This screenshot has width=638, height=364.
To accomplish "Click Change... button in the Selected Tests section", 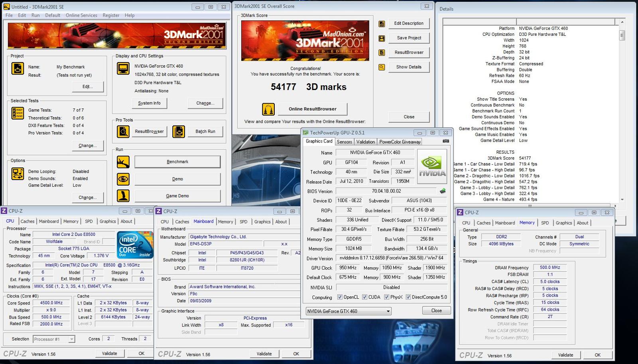I will [x=88, y=145].
